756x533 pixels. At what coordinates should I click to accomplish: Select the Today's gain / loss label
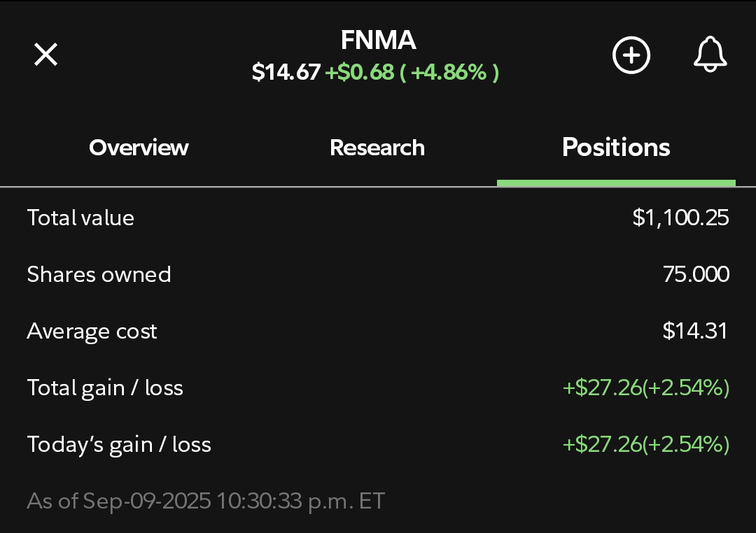coord(119,444)
